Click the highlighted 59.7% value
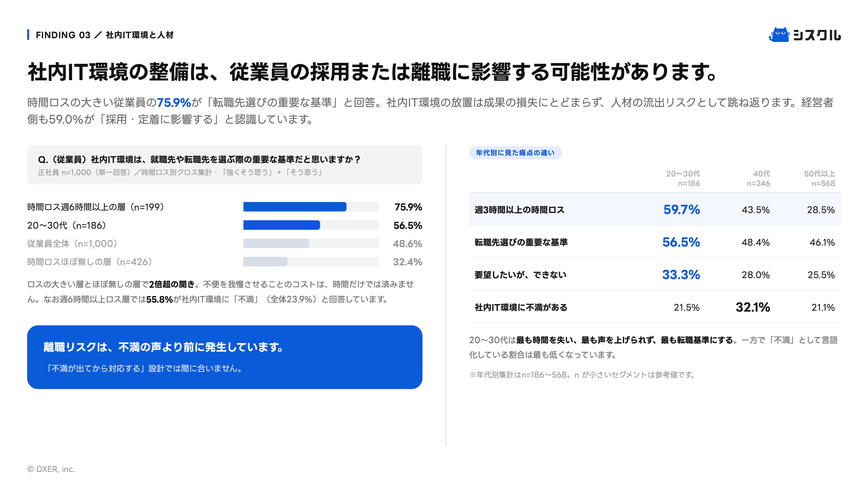 682,210
